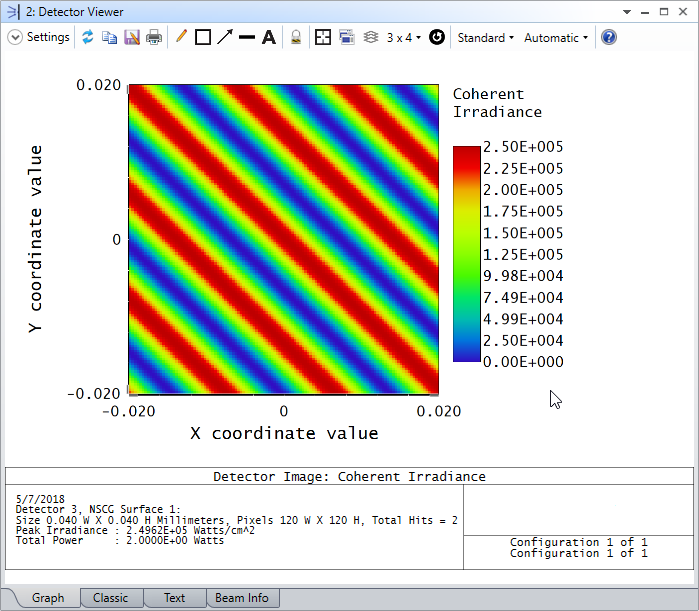The width and height of the screenshot is (699, 611).
Task: Close the Detector Viewer window
Action: [x=683, y=12]
